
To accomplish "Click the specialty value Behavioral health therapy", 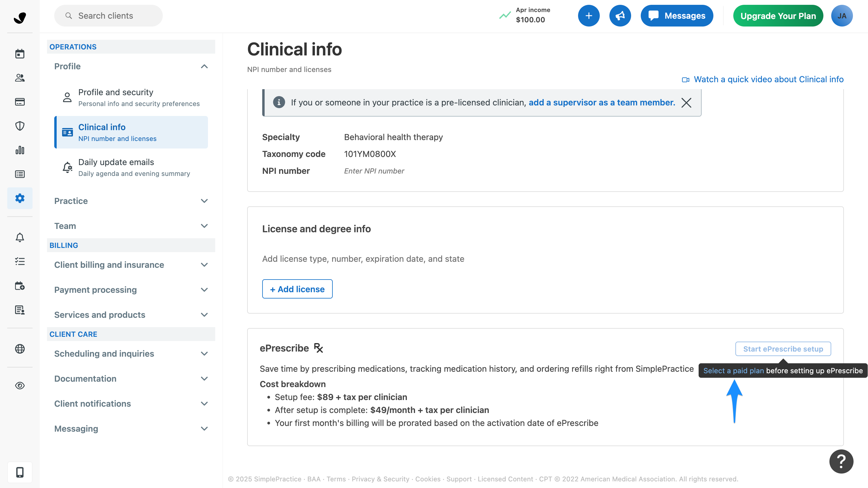I will click(x=393, y=137).
